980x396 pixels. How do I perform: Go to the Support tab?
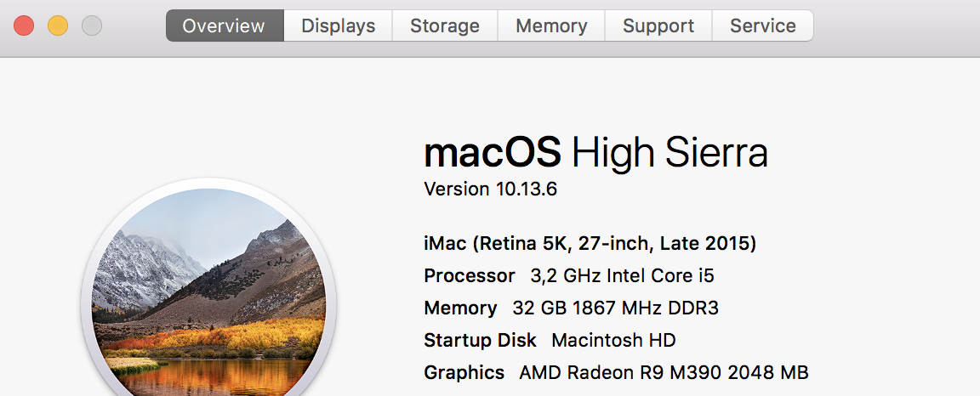coord(658,25)
